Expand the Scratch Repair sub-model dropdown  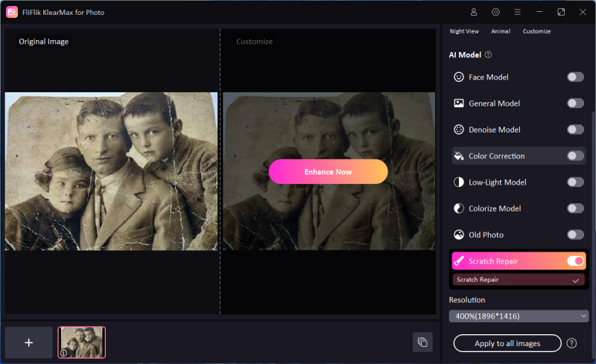point(519,280)
